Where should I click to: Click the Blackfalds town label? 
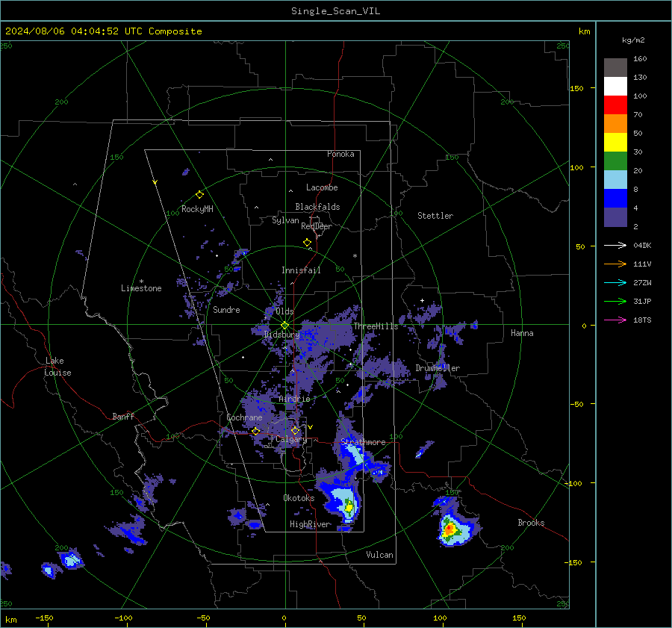click(x=317, y=207)
